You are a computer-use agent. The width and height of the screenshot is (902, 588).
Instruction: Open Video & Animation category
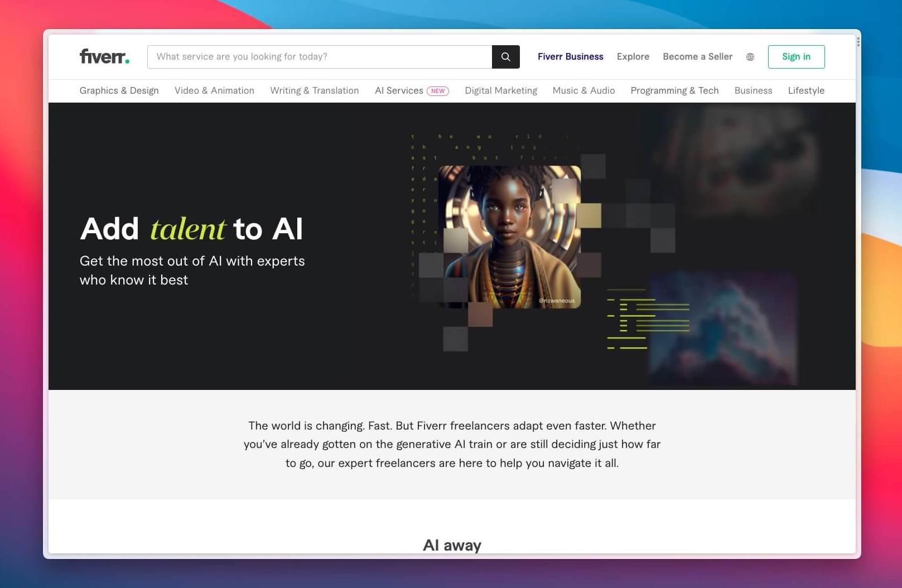coord(214,90)
